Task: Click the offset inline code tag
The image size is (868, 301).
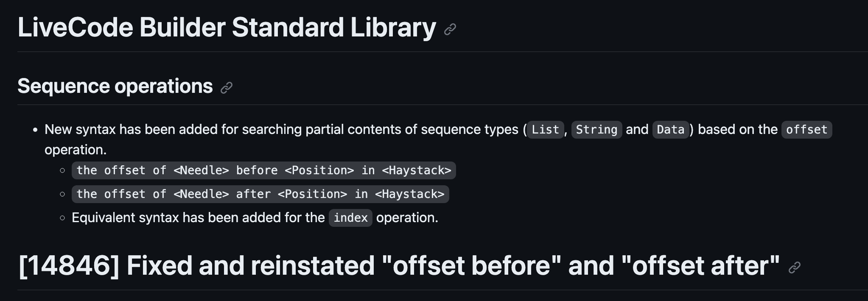Action: coord(806,130)
